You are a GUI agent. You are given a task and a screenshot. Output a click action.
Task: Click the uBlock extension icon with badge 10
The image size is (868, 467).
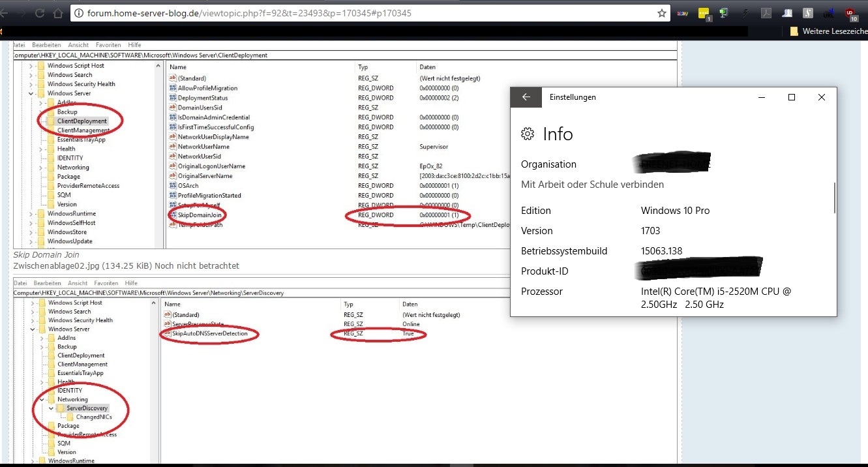coord(848,13)
